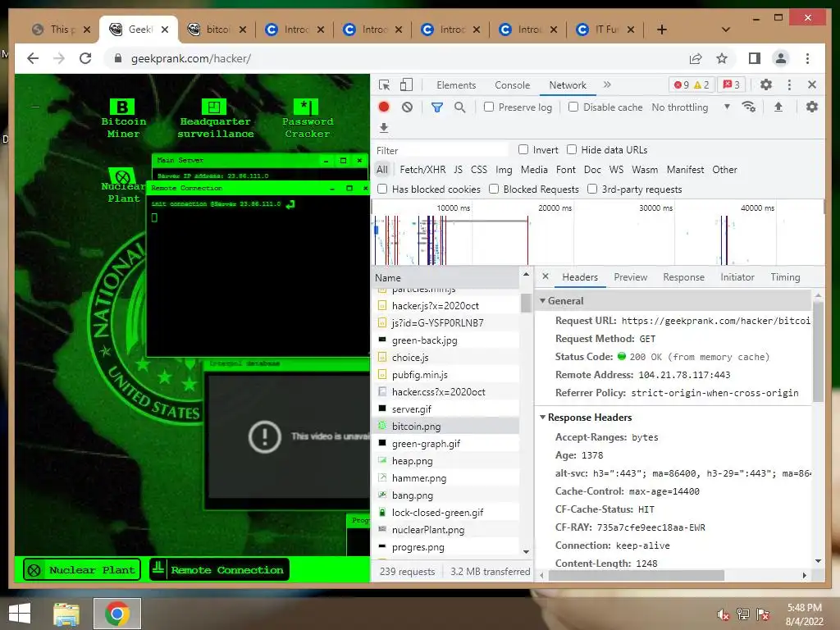Check Has blocked cookies
This screenshot has height=630, width=840.
tap(382, 189)
